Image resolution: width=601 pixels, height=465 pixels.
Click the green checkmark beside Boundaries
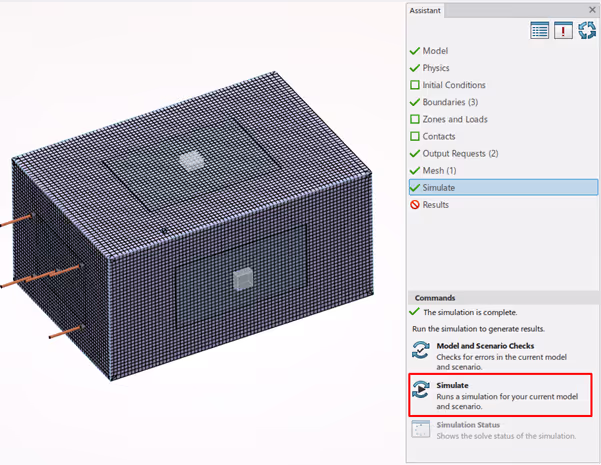(x=415, y=102)
